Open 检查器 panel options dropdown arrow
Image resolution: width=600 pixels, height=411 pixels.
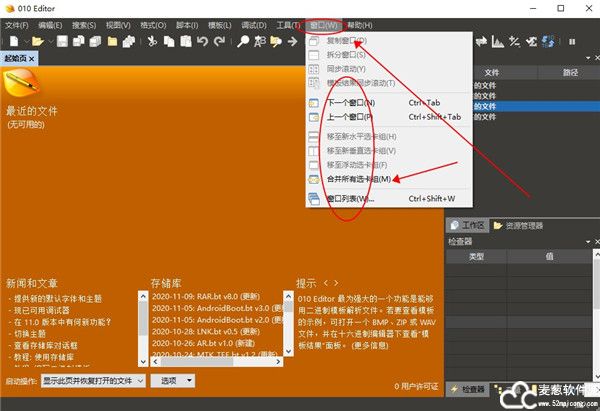[x=588, y=242]
